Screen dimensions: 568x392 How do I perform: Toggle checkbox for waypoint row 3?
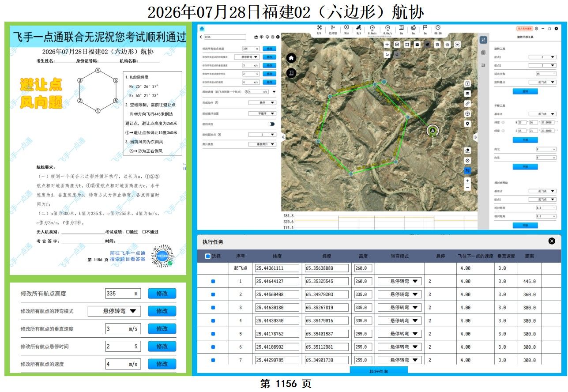pyautogui.click(x=213, y=308)
